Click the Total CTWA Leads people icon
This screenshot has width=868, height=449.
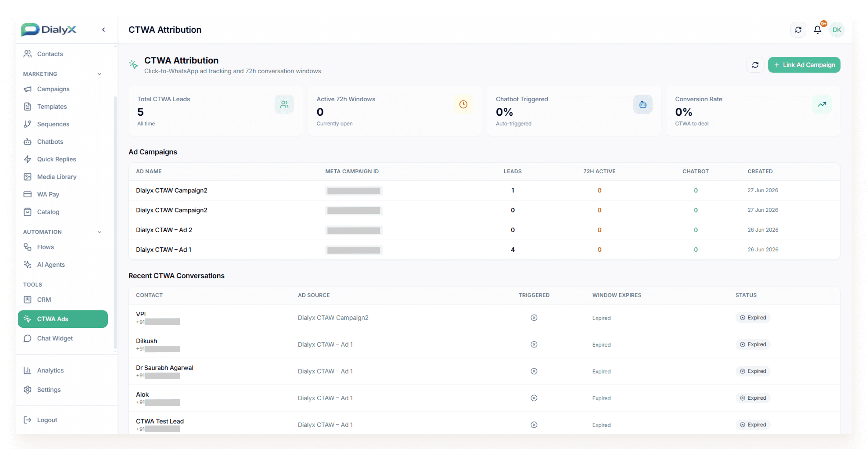[x=284, y=105]
